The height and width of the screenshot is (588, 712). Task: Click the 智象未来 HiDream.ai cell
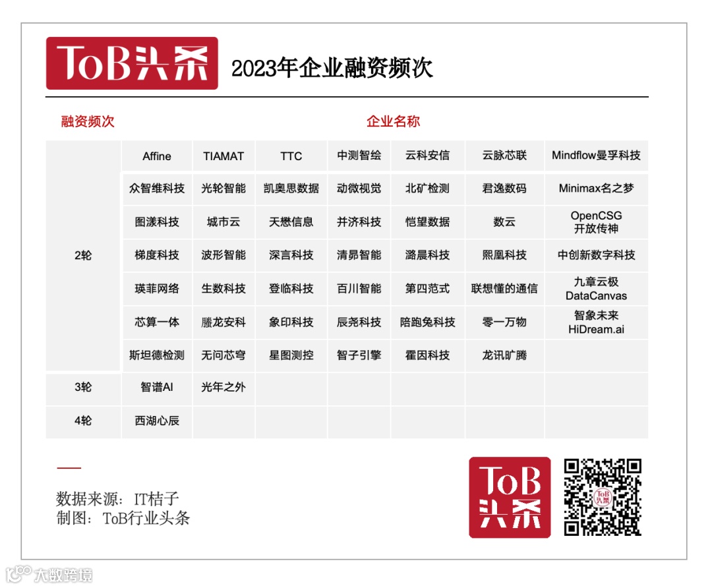pos(596,322)
